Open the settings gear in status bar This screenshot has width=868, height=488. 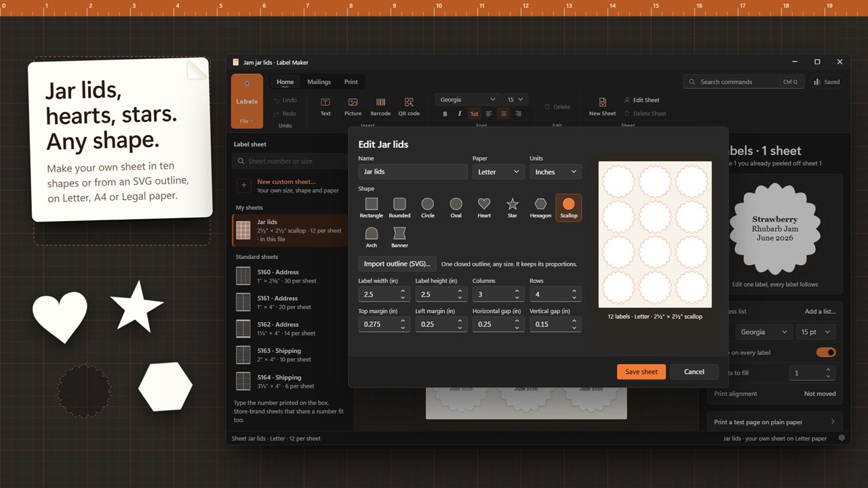(842, 438)
